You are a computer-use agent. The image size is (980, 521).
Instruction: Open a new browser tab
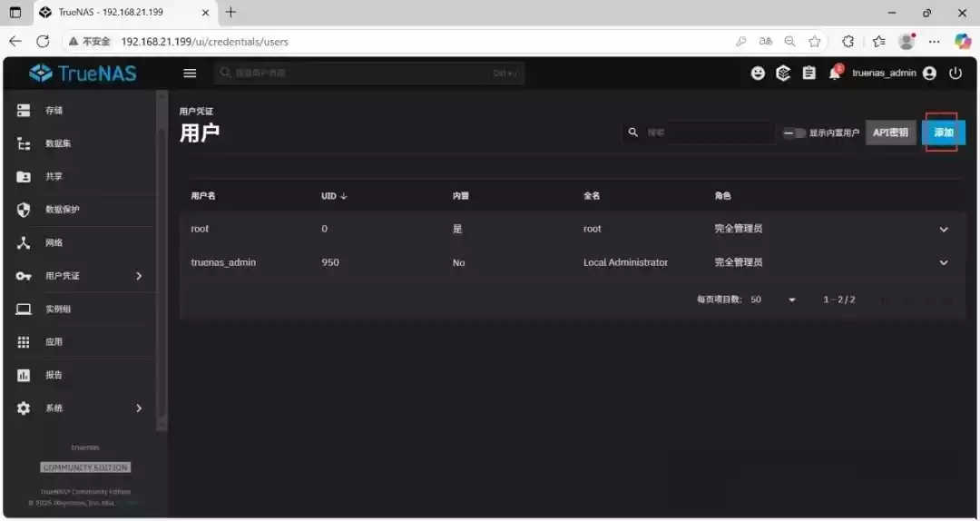pyautogui.click(x=230, y=12)
